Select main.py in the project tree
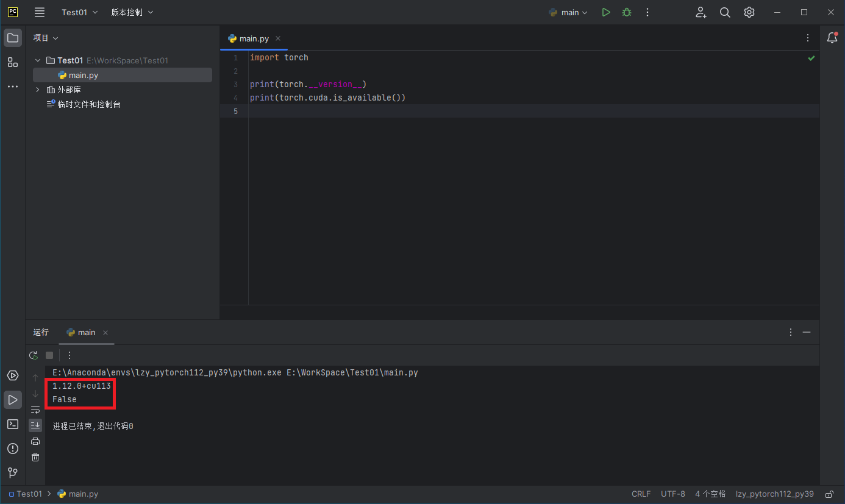This screenshot has width=845, height=504. click(x=123, y=75)
